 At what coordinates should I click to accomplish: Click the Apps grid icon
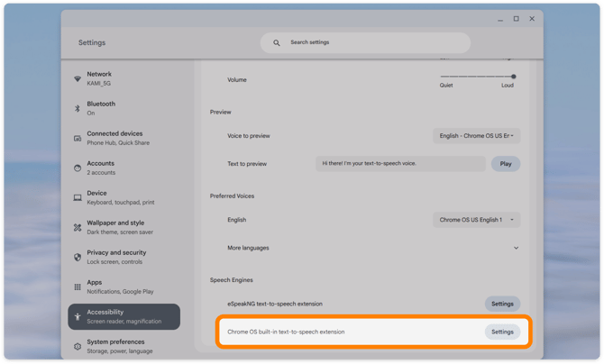[78, 287]
